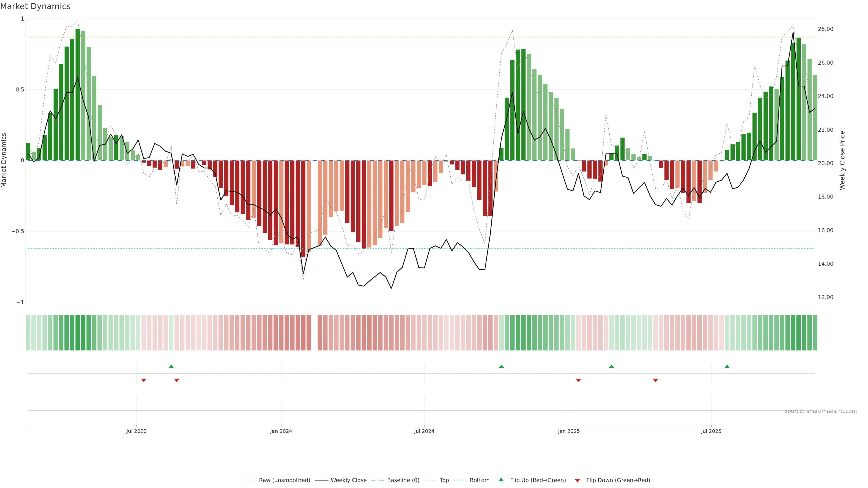
Task: Hide the Bottom threshold line via the legend
Action: pyautogui.click(x=479, y=480)
